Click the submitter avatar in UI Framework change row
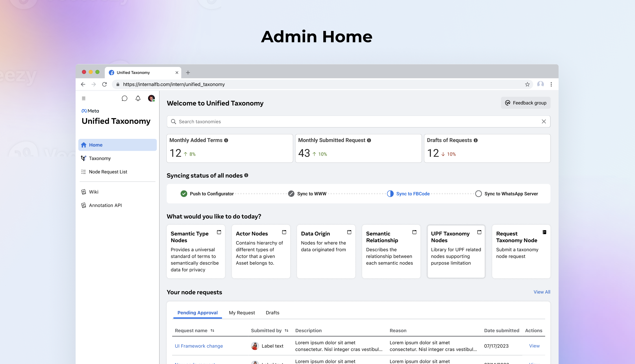 (255, 346)
